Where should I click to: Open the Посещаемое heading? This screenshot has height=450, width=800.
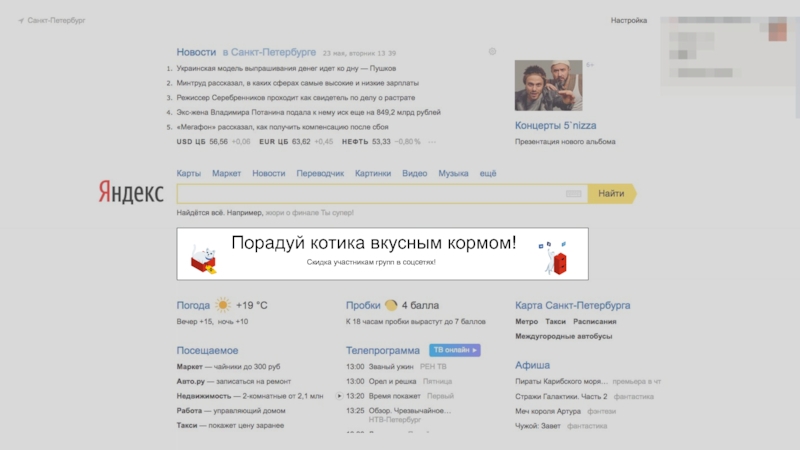click(x=207, y=351)
